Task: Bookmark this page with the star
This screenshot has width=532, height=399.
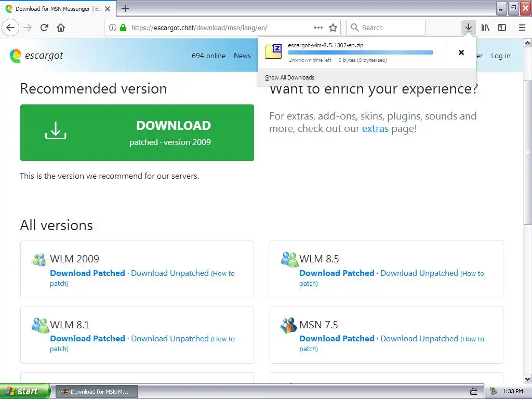Action: 333,28
